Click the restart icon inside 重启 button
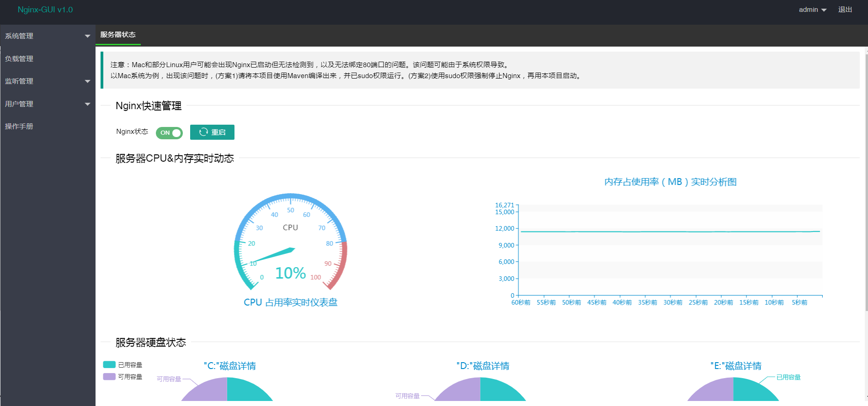Screen dimensions: 868x406 [x=203, y=132]
